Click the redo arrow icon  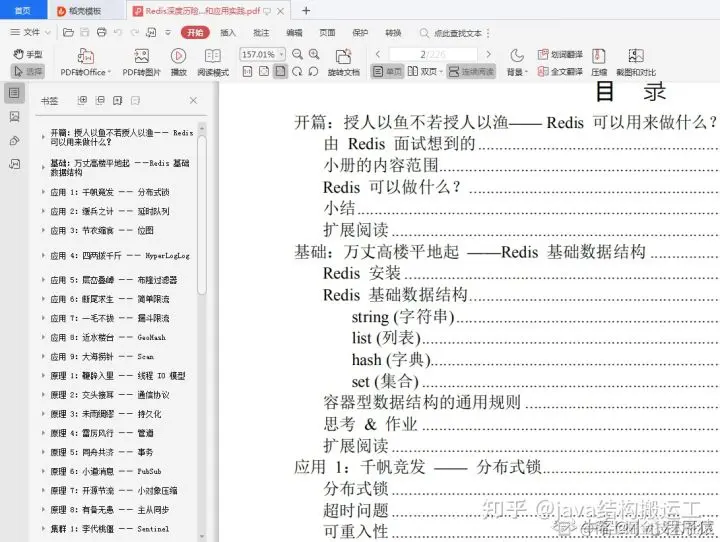135,32
